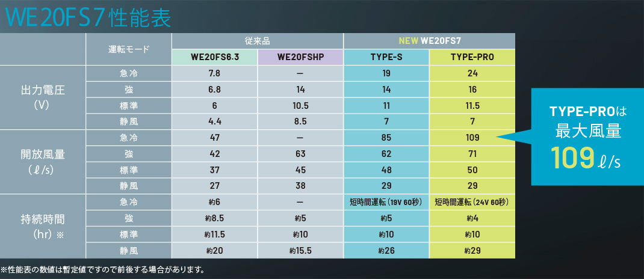Click the 持続時間 (hr) row label
644x279 pixels.
[43, 227]
